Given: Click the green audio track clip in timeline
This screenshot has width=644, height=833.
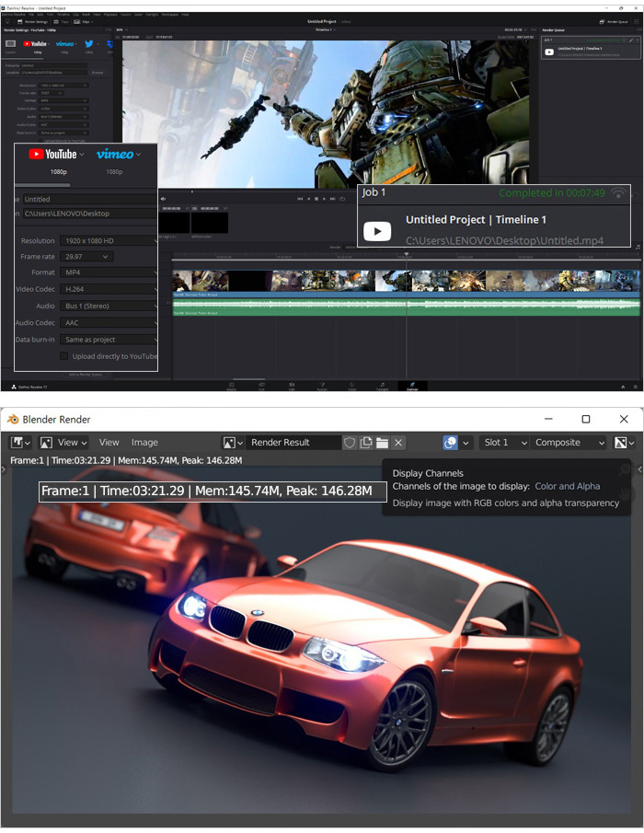Looking at the screenshot, I should point(406,307).
